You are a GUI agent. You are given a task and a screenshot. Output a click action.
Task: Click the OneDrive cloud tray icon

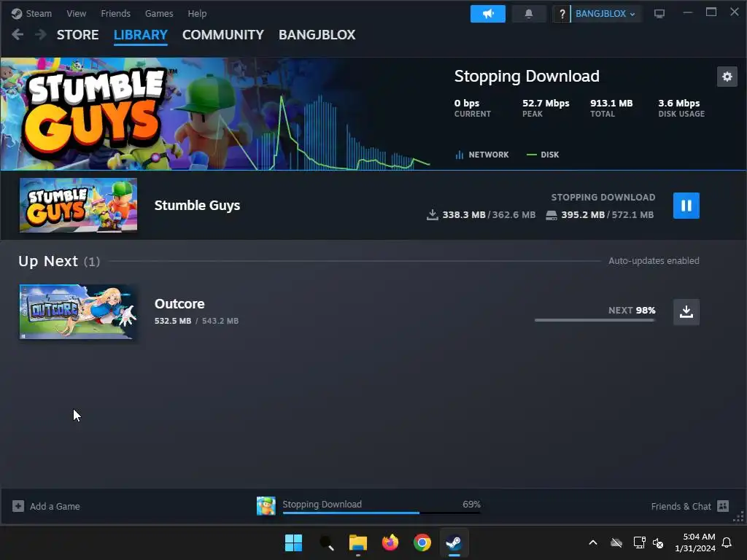[x=616, y=542]
